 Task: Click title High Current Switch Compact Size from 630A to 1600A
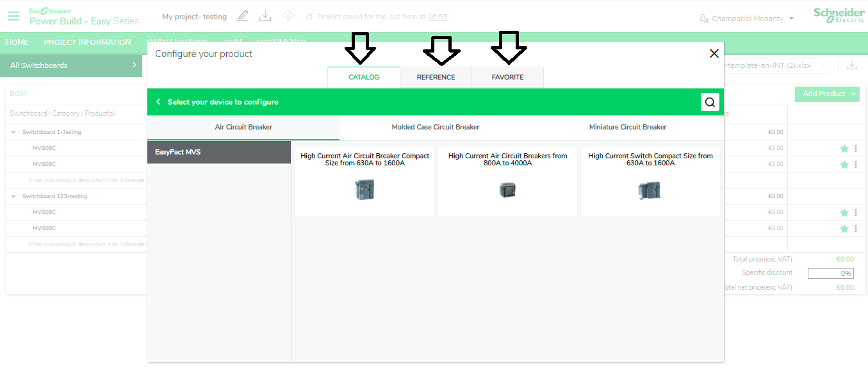point(650,160)
